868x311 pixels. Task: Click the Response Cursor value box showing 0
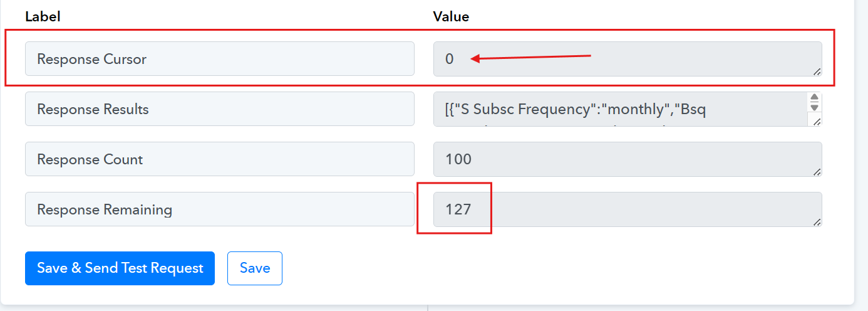coord(628,59)
